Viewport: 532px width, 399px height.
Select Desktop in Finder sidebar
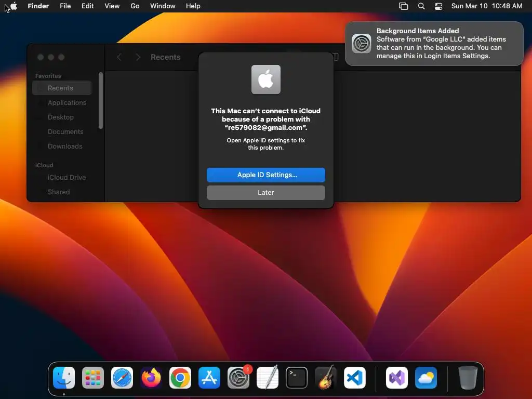62,117
